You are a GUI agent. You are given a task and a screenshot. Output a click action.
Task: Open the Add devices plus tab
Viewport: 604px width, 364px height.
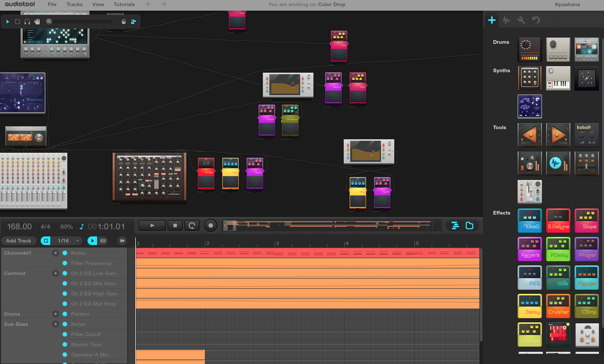pyautogui.click(x=492, y=20)
